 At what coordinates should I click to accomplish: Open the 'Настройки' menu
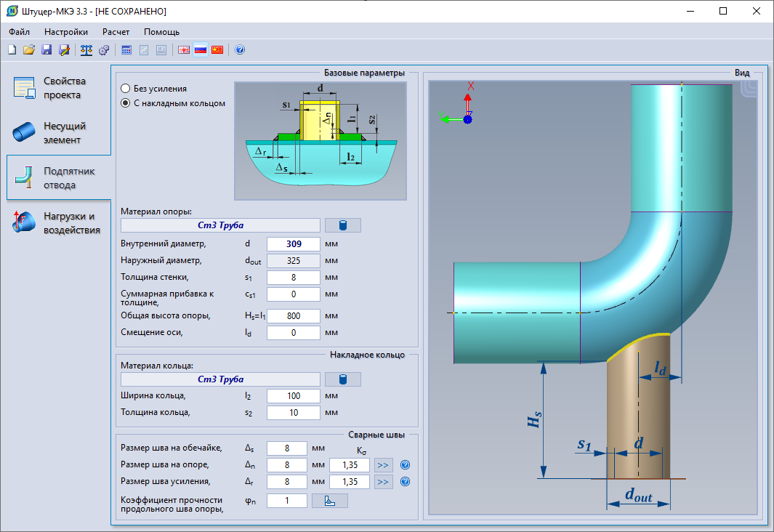pyautogui.click(x=66, y=32)
